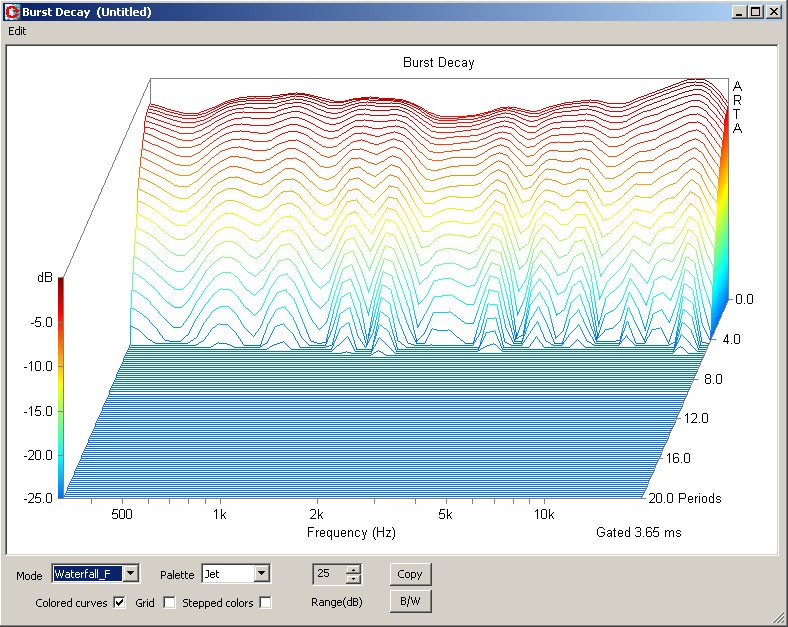Minimize the Burst Decay window

740,12
